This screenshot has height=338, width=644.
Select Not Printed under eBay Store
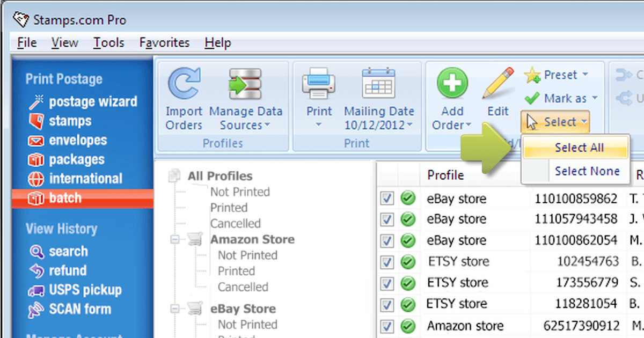pyautogui.click(x=247, y=325)
